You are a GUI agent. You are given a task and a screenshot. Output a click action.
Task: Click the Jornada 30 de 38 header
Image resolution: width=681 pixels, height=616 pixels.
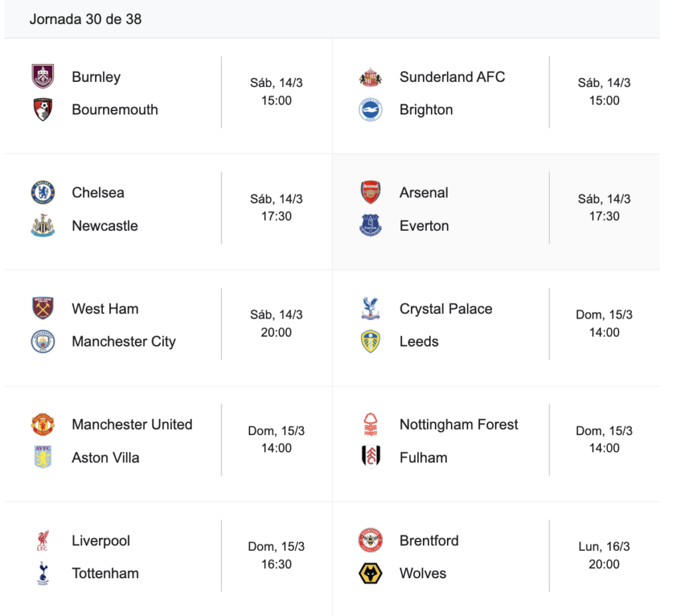[85, 19]
